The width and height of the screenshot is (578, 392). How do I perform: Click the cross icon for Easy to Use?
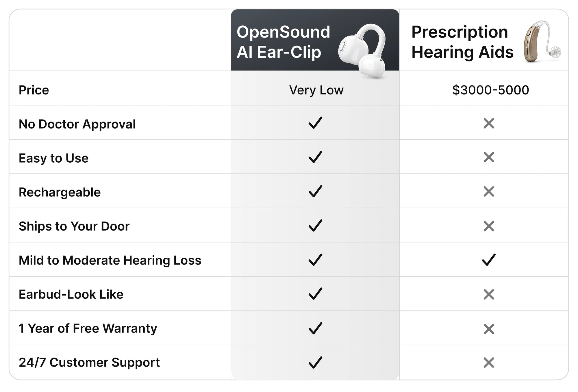point(489,157)
